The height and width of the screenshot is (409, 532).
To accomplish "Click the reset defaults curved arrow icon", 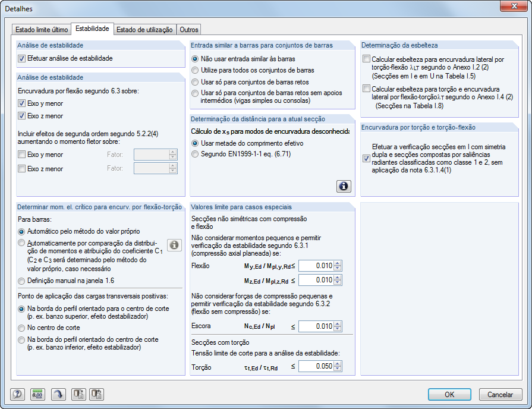I will pyautogui.click(x=58, y=394).
